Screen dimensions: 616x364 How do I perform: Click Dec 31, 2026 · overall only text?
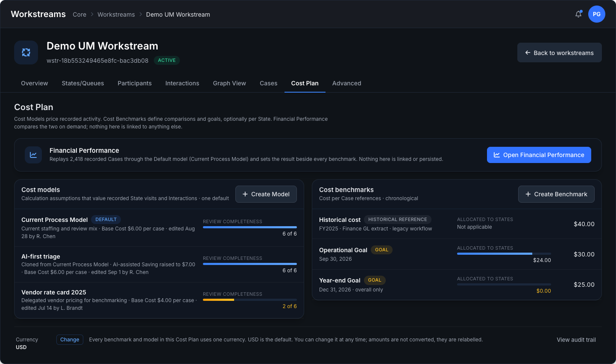click(x=351, y=289)
